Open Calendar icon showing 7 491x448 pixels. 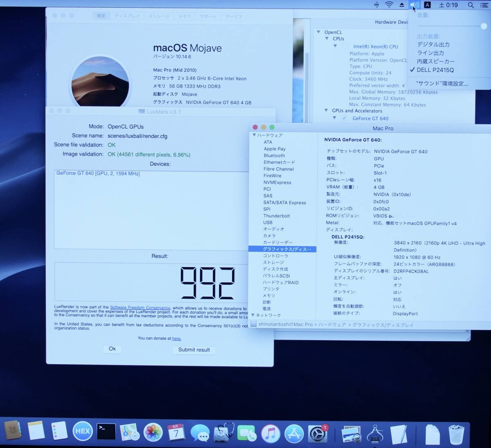point(176,432)
